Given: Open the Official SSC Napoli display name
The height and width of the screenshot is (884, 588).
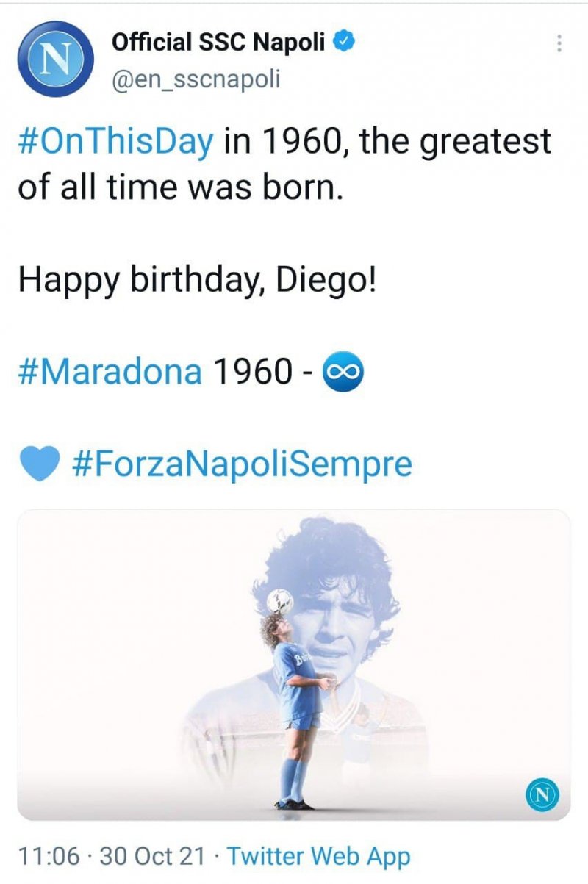Looking at the screenshot, I should coord(218,43).
